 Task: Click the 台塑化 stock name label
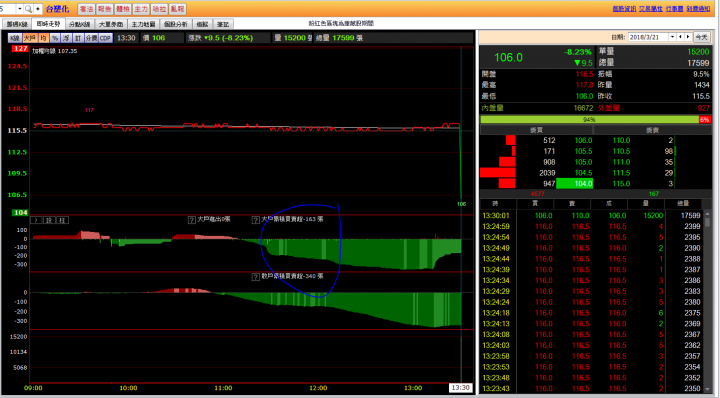(x=57, y=9)
